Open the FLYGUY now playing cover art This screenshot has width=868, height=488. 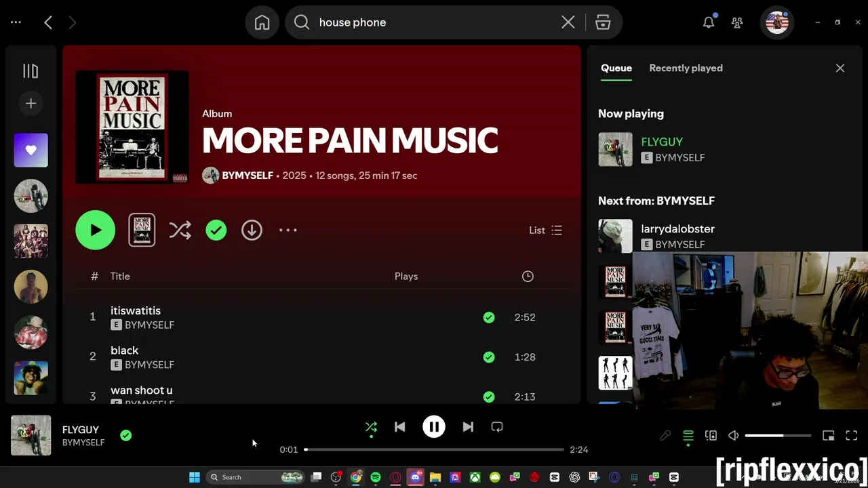31,435
